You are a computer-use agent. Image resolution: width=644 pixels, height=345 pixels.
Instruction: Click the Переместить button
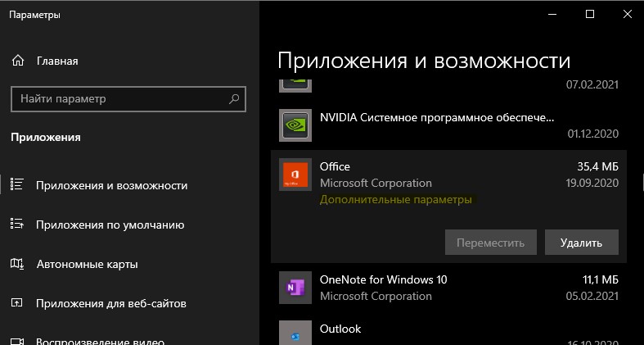tap(491, 243)
